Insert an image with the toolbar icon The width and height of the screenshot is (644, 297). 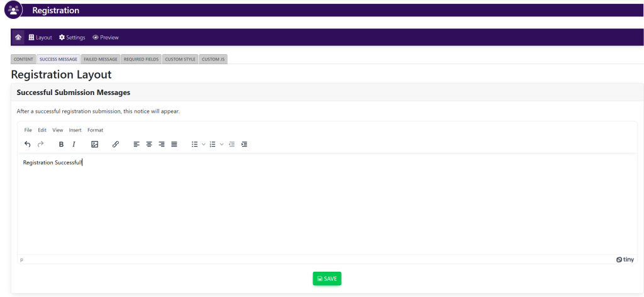tap(95, 144)
